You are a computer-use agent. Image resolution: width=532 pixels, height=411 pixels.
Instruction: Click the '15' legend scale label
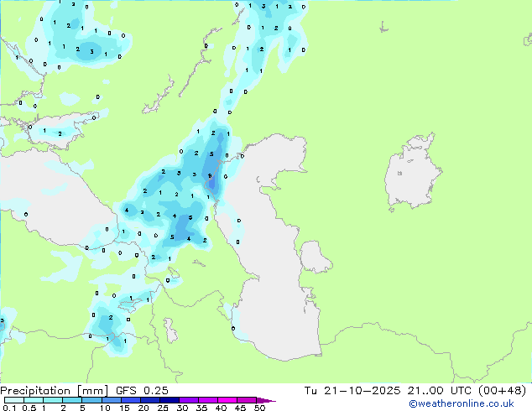(124, 408)
